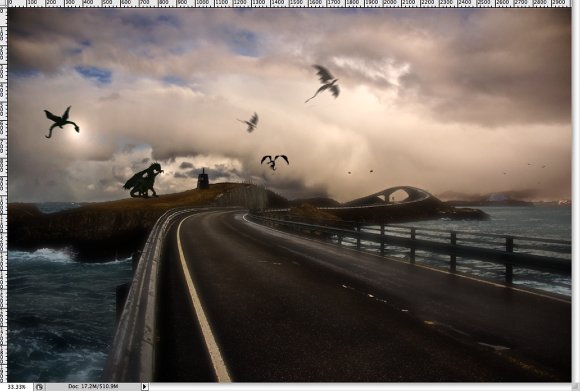
Task: Click the ruler origin corner box
Action: point(3,3)
